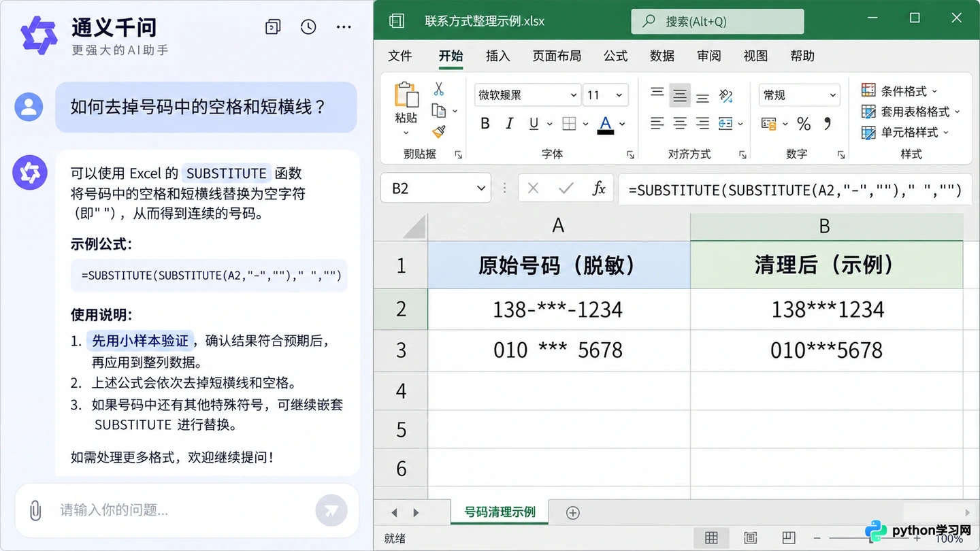
Task: Apply accounting number format icon
Action: pyautogui.click(x=769, y=124)
